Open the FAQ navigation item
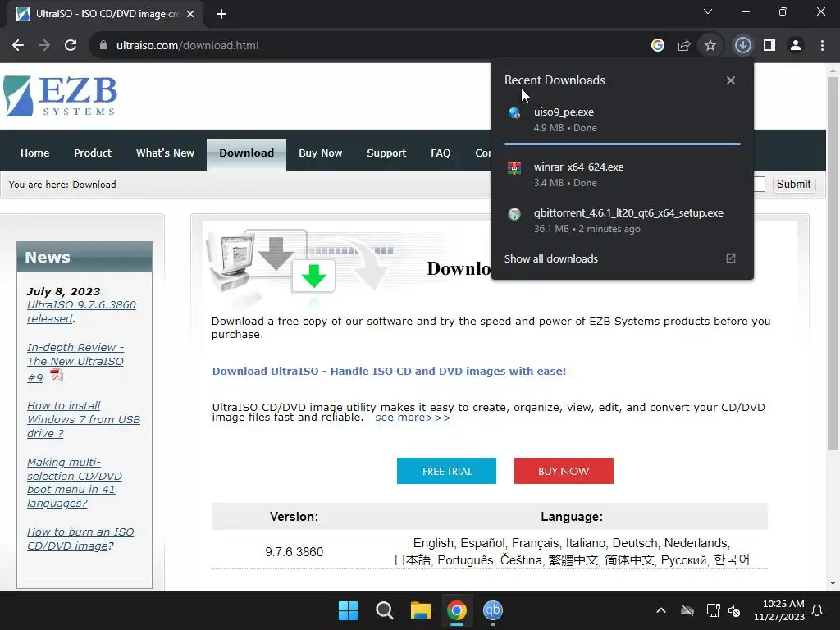This screenshot has height=630, width=840. pos(441,153)
